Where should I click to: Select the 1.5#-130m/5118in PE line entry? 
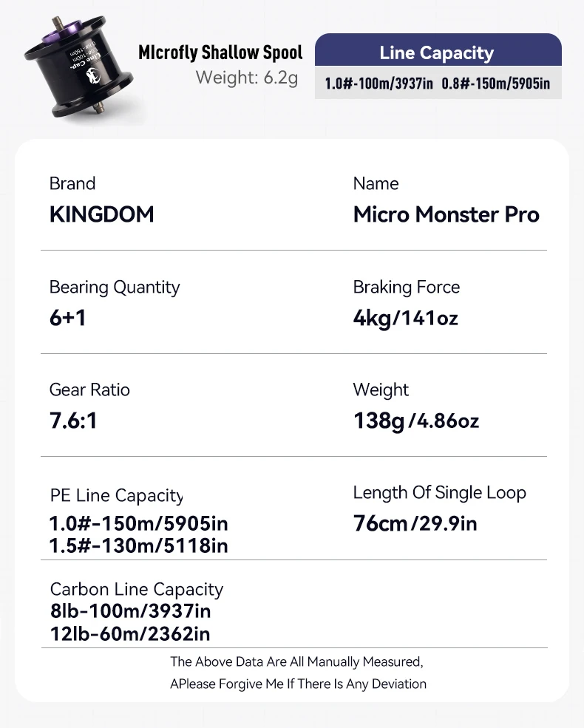(139, 545)
